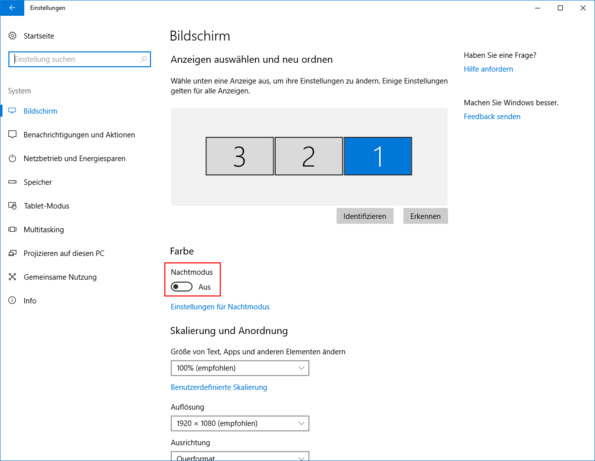This screenshot has height=461, width=595.
Task: Open Einstellungen für Nachtmodus link
Action: (x=220, y=307)
